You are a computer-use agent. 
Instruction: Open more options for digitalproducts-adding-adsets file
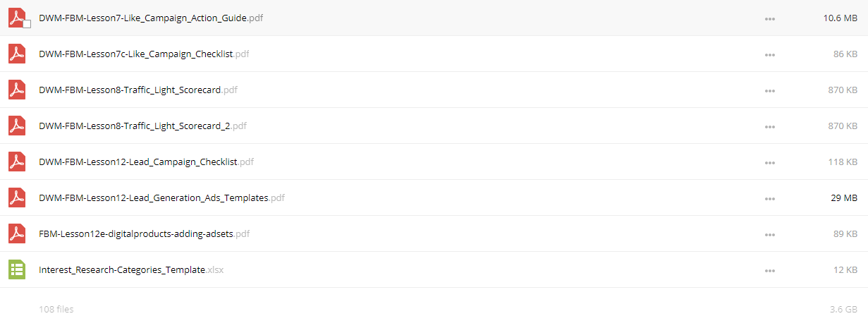click(770, 234)
